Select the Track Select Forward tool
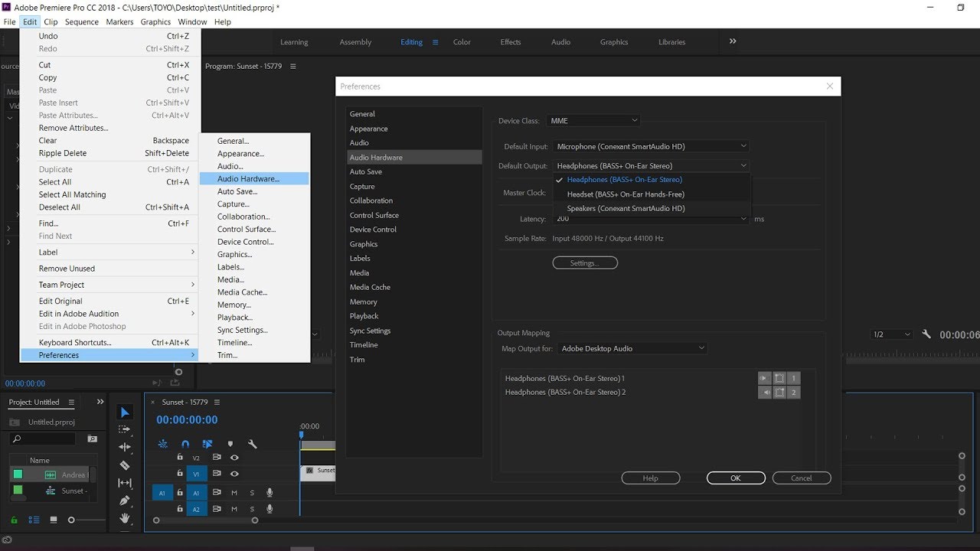The image size is (980, 551). pyautogui.click(x=125, y=429)
